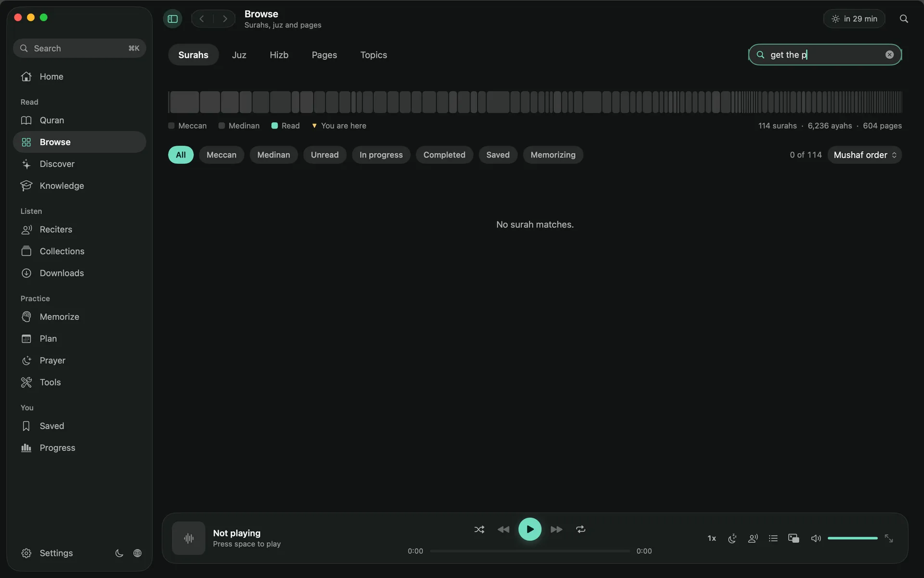
Task: Start playback with the play button
Action: click(x=530, y=529)
